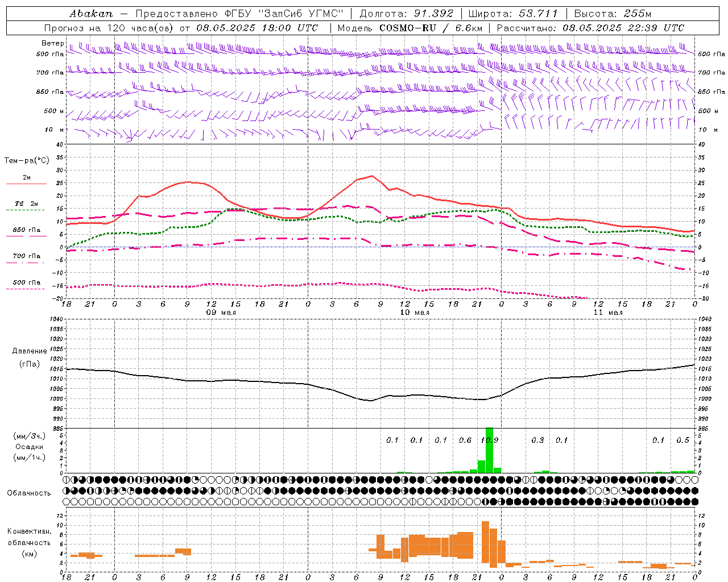Click the Ветер wind panel label
Viewport: 728px width, 582px height.
tap(52, 43)
